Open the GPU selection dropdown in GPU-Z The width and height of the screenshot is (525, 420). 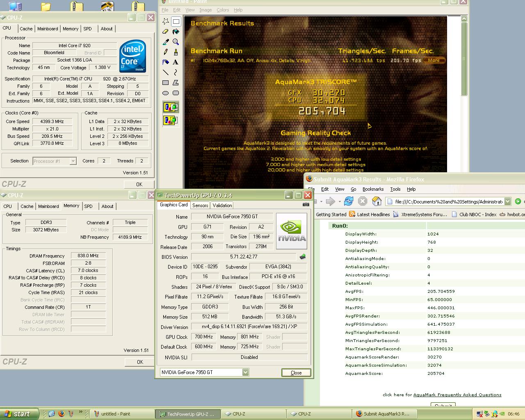[x=245, y=372]
